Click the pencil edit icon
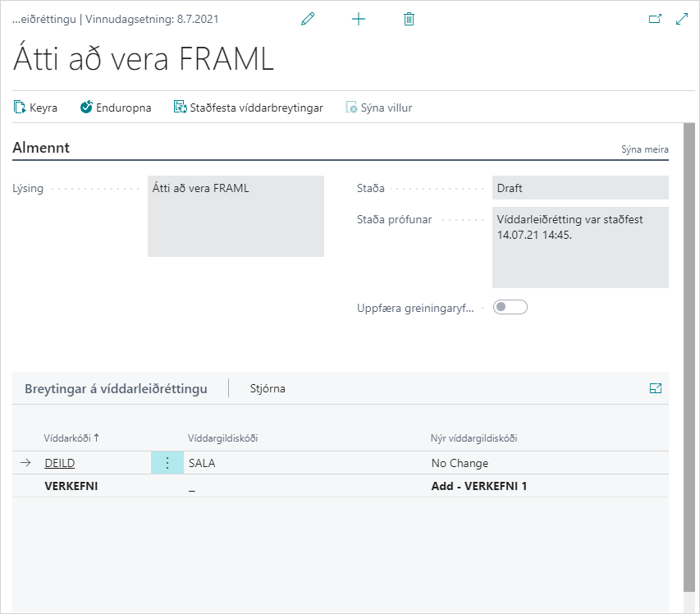The width and height of the screenshot is (700, 614). 309,19
